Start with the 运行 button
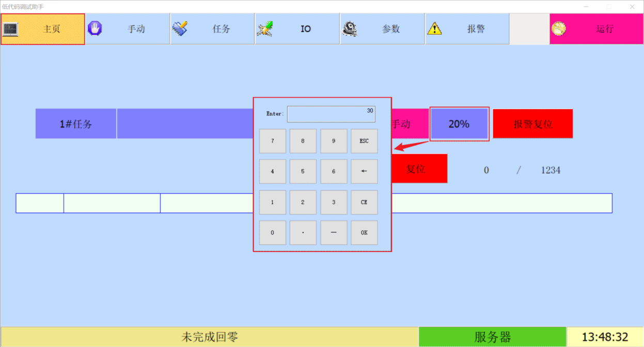The height and width of the screenshot is (347, 644). 596,29
